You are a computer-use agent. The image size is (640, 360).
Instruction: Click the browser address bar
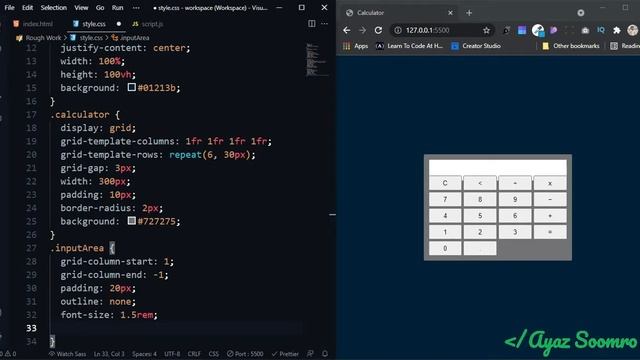coord(441,30)
